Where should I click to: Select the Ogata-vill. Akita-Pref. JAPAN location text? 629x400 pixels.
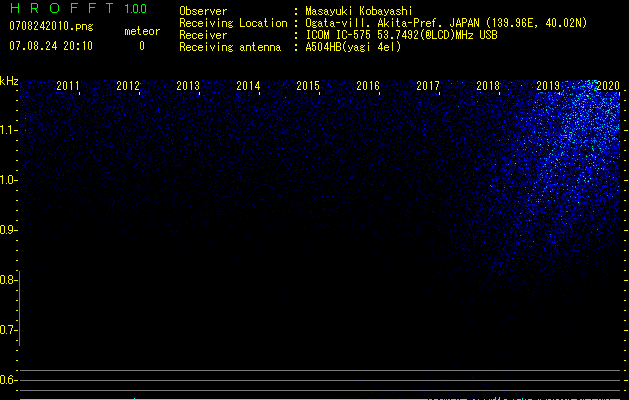[446, 23]
